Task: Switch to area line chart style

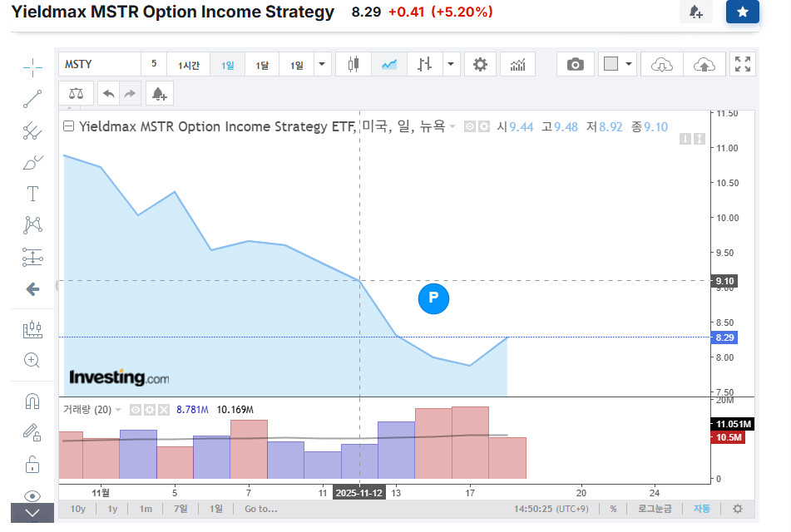Action: point(389,65)
